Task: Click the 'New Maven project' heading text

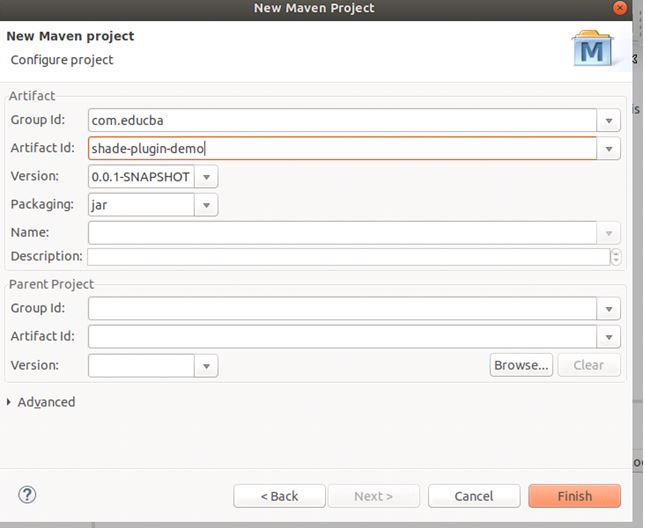Action: (70, 36)
